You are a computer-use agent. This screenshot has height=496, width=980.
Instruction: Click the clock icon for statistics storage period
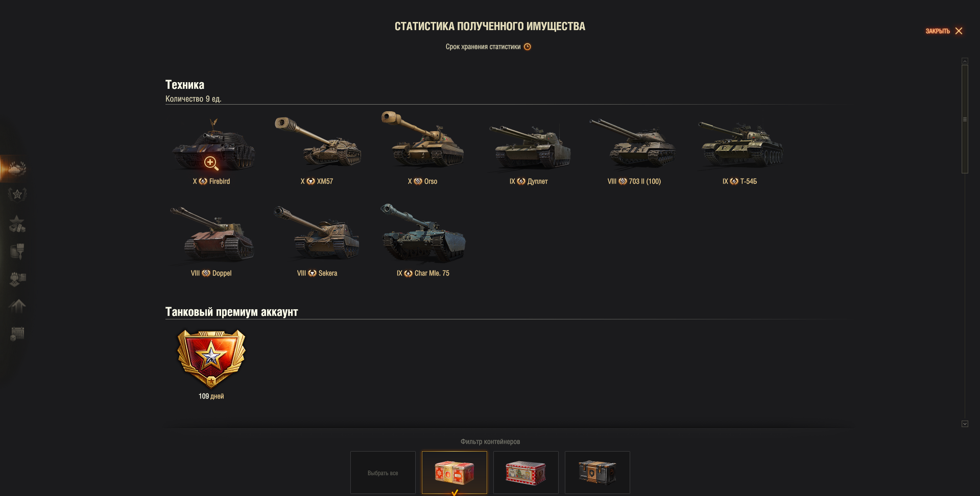coord(528,46)
